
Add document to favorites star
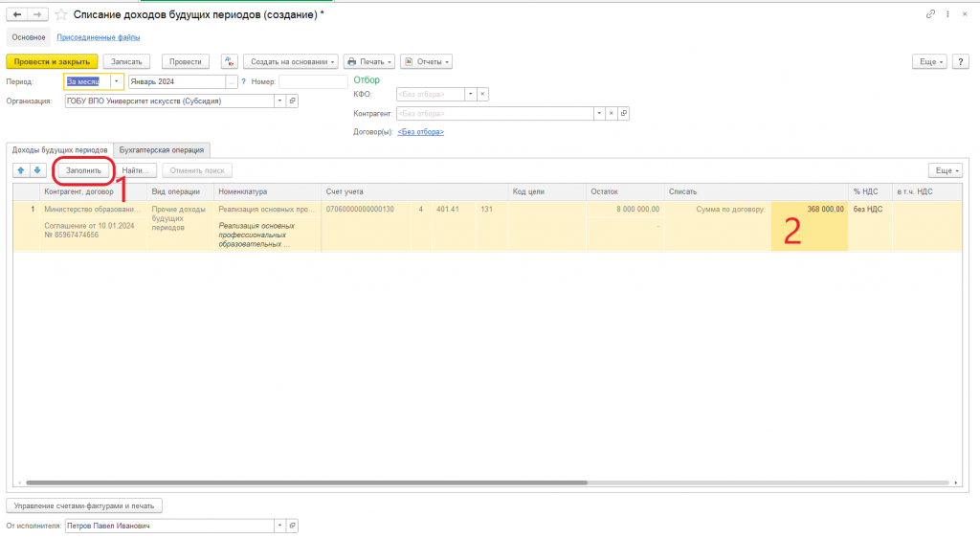click(60, 14)
